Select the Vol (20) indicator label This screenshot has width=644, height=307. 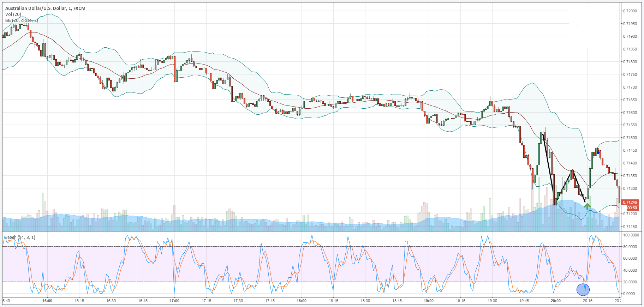pos(13,14)
